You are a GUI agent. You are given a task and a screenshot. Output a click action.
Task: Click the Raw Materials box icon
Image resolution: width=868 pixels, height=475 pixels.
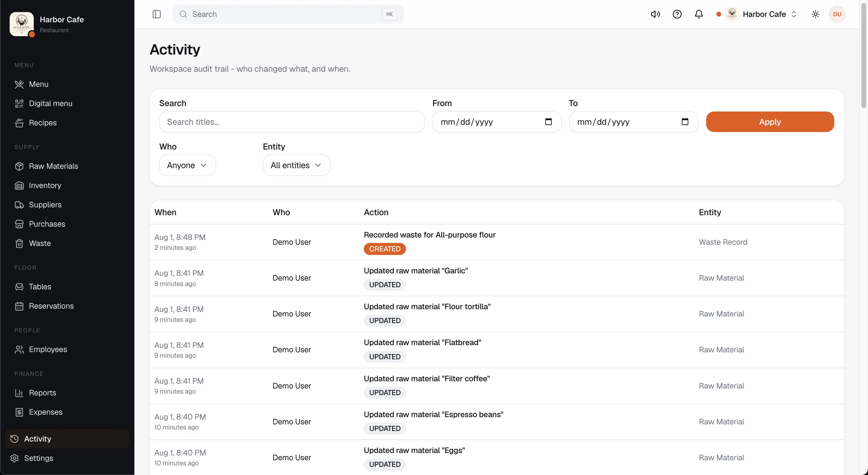[x=19, y=166]
